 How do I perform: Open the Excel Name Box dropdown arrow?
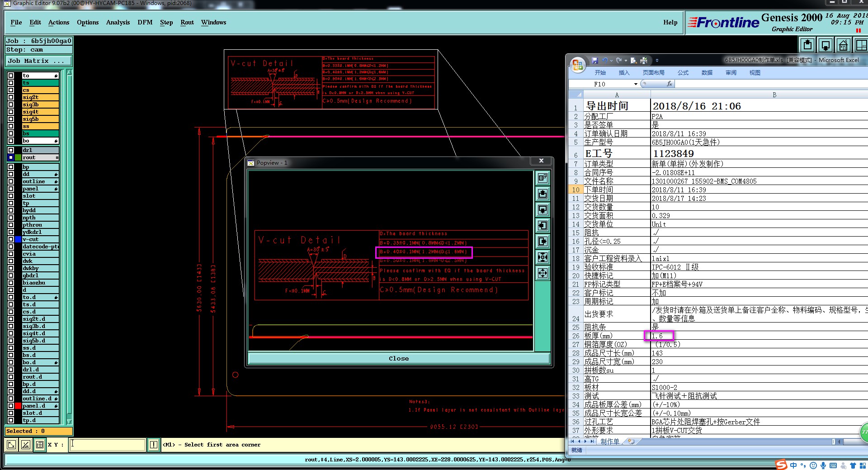click(636, 84)
